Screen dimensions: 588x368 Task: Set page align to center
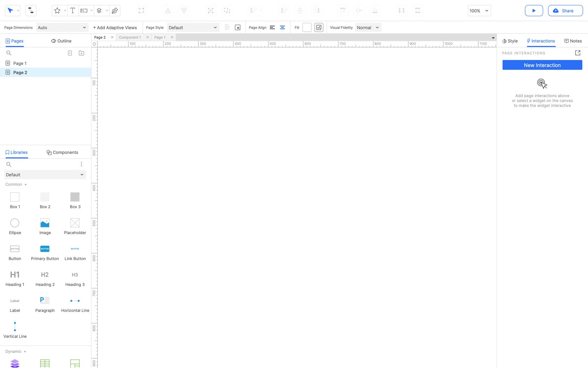coord(282,28)
